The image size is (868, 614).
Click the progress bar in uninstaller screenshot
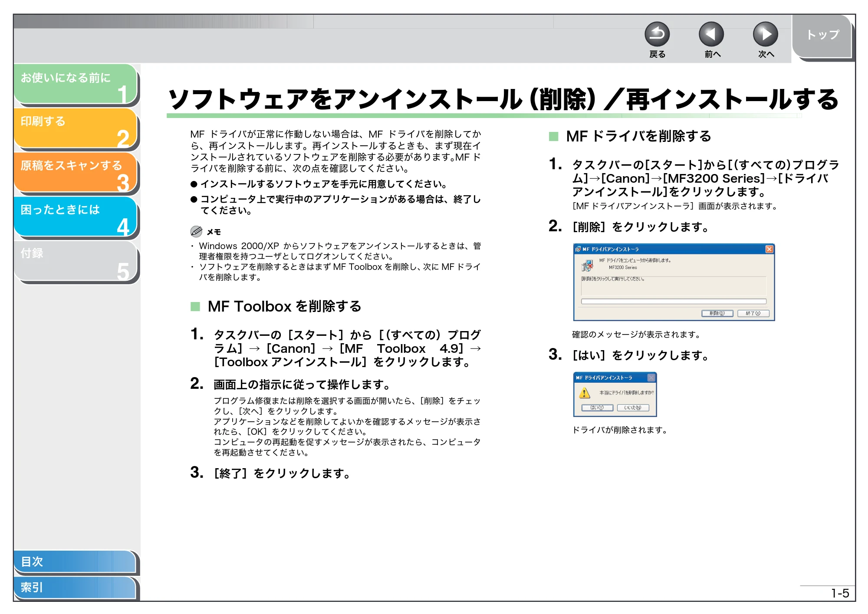coord(674,301)
